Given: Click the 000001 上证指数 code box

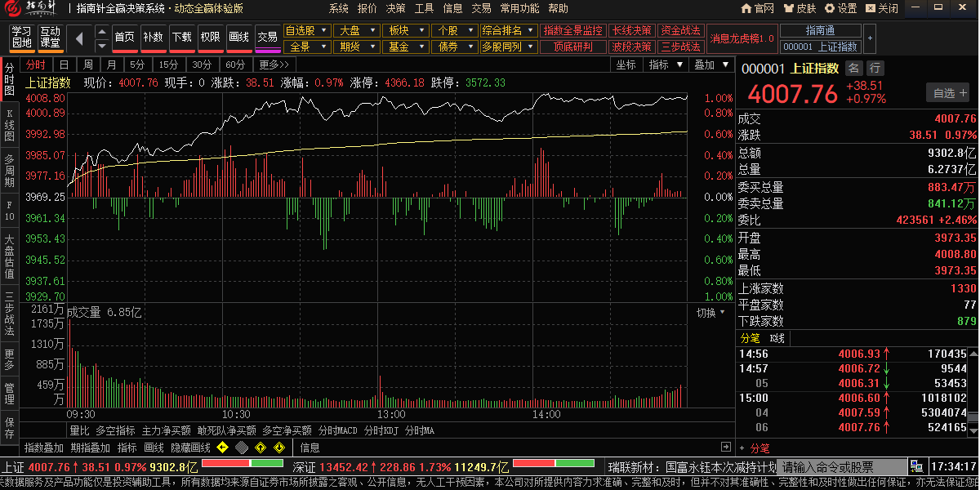Looking at the screenshot, I should pyautogui.click(x=820, y=47).
